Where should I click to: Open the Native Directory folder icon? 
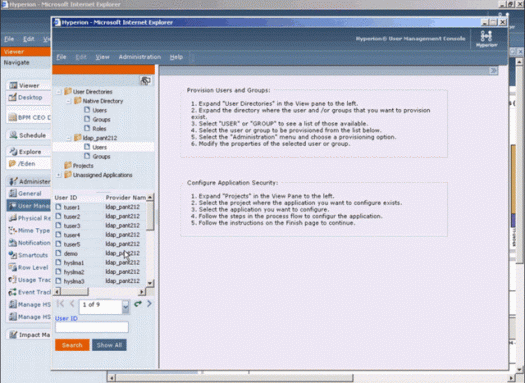78,100
